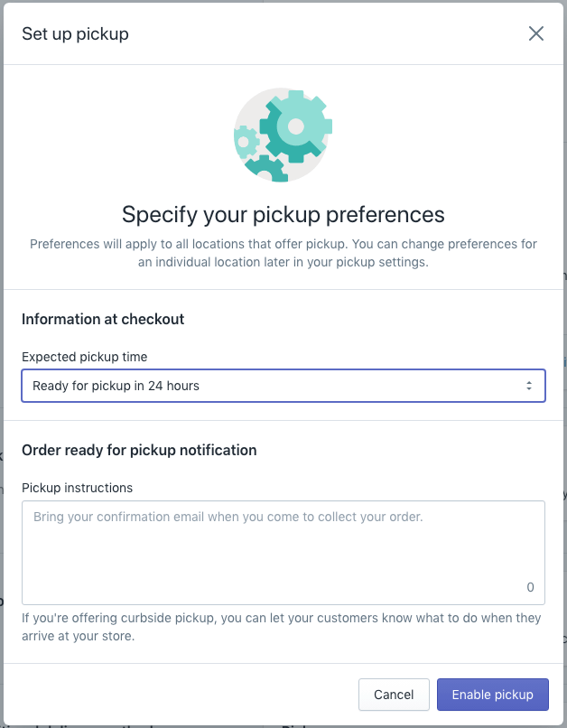Click the curbside pickup help text
Image resolution: width=567 pixels, height=728 pixels.
(x=281, y=627)
